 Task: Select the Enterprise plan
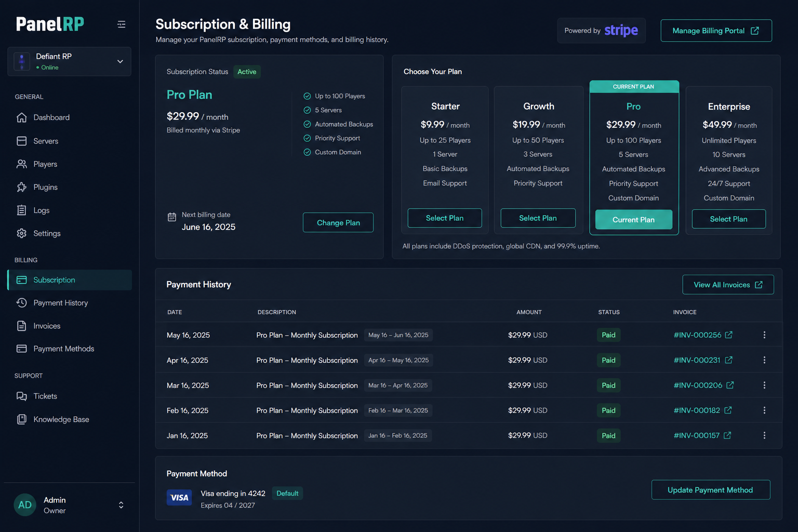(x=728, y=219)
